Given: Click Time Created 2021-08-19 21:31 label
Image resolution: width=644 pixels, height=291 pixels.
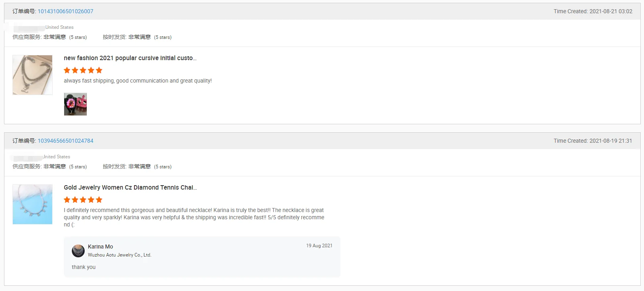Looking at the screenshot, I should (x=593, y=141).
